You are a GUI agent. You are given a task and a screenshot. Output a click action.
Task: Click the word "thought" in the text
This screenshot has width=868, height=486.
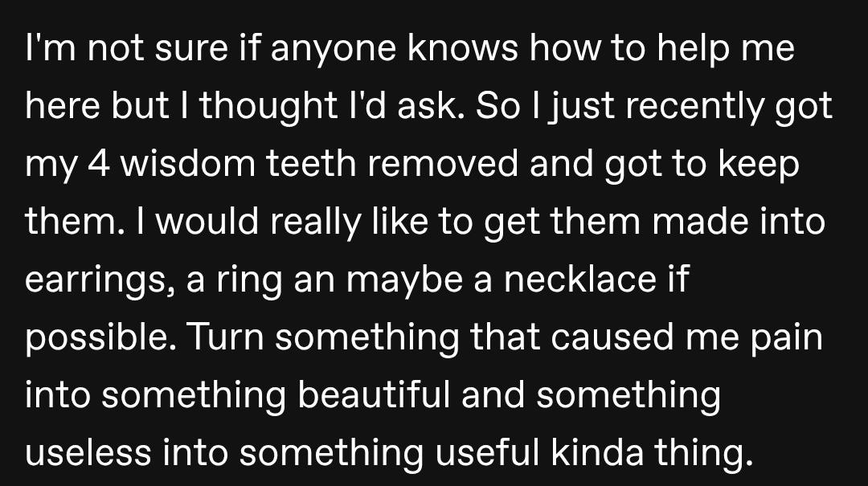tap(268, 106)
